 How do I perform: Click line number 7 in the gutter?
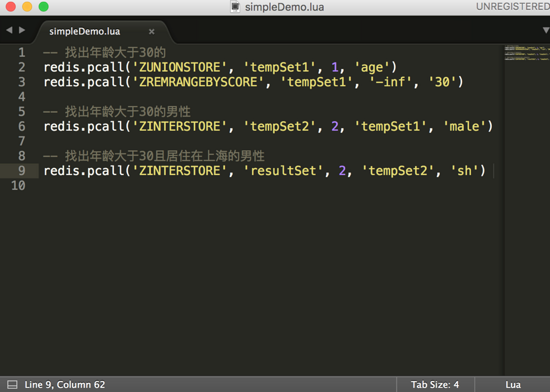point(22,141)
